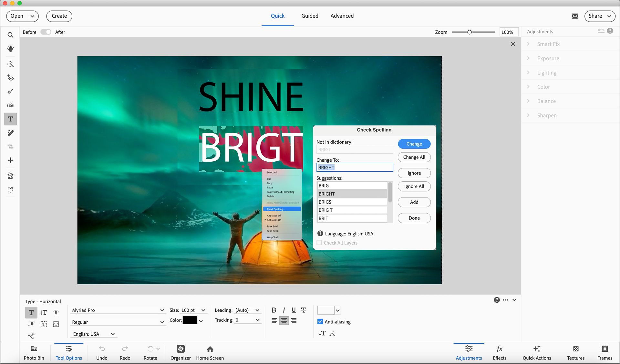Open the text Color swatch
Viewport: 620px width, 364px height.
(191, 320)
